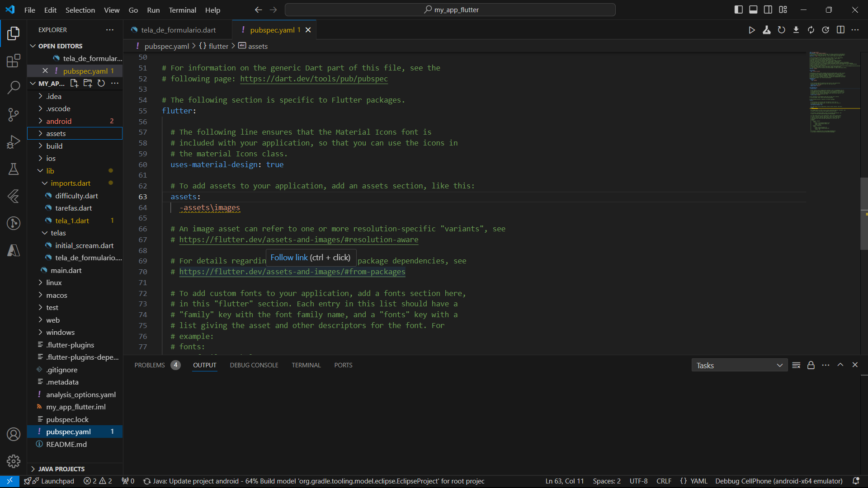Expand the assets folder
This screenshot has width=868, height=488.
[75, 134]
